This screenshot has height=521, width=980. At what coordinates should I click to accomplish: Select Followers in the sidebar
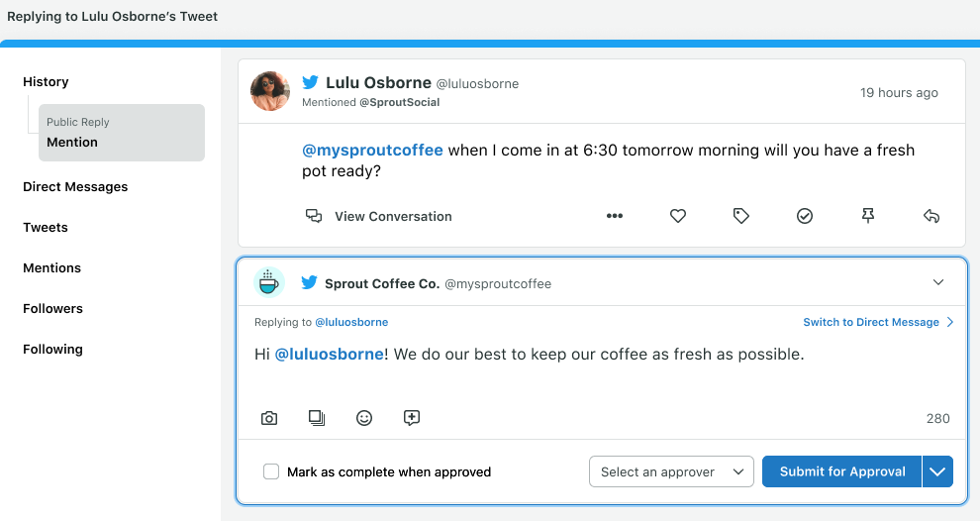(53, 308)
